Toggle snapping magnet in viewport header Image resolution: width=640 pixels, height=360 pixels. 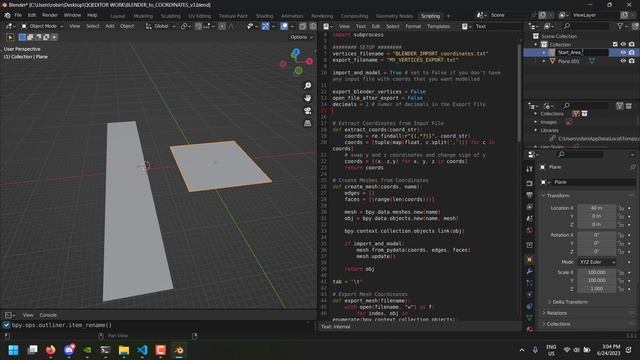[198, 26]
